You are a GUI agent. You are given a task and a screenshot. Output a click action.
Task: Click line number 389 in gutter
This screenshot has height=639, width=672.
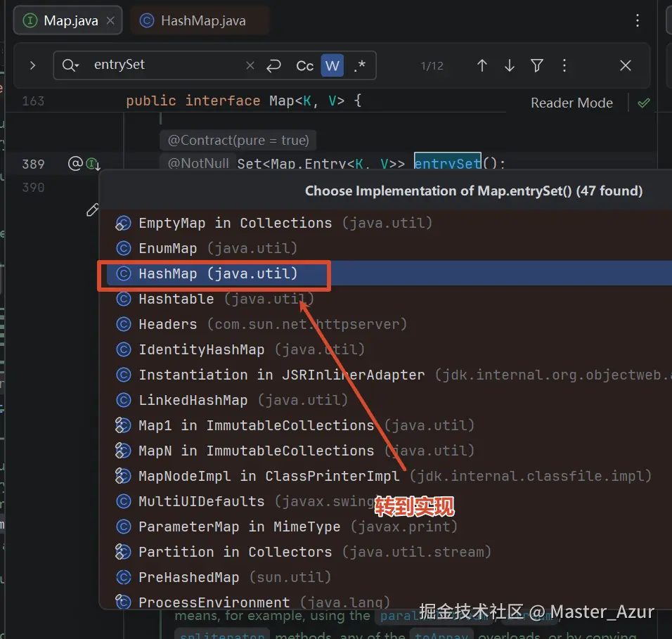tap(34, 164)
